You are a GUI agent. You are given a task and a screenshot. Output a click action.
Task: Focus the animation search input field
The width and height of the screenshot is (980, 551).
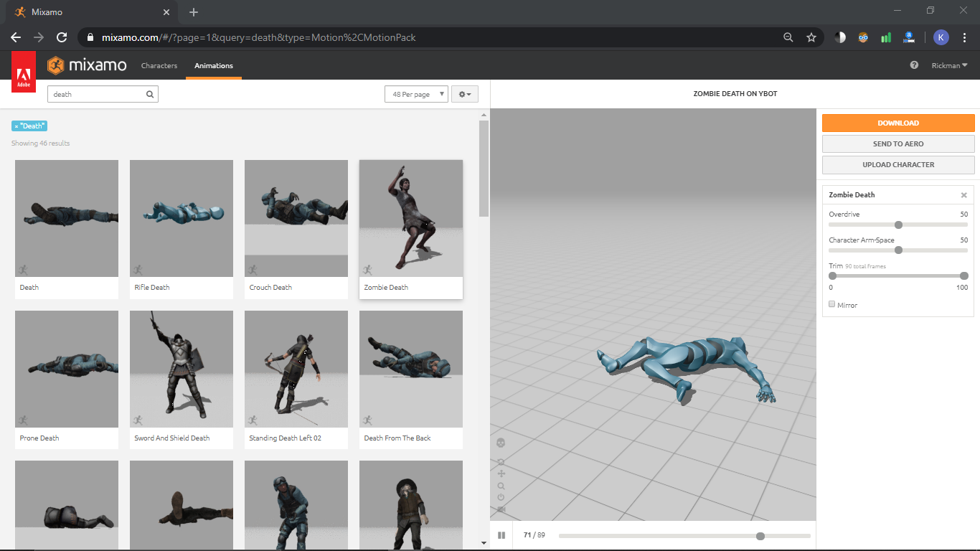coord(98,94)
